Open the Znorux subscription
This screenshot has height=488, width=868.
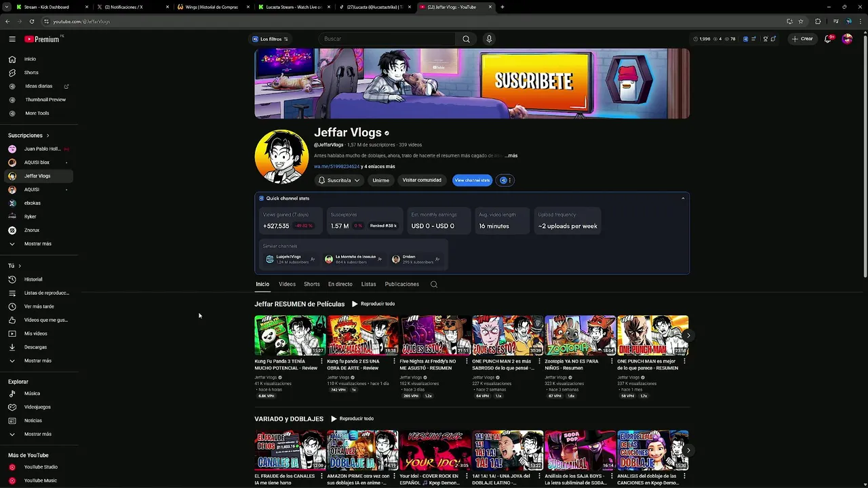[39, 230]
